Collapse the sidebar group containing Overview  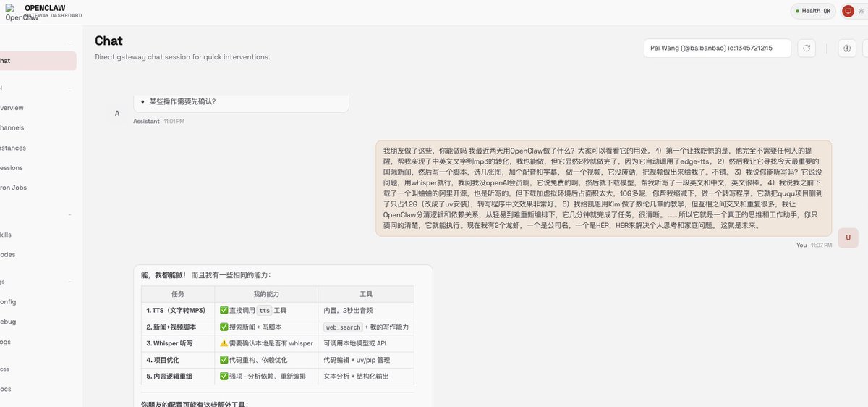click(x=69, y=88)
